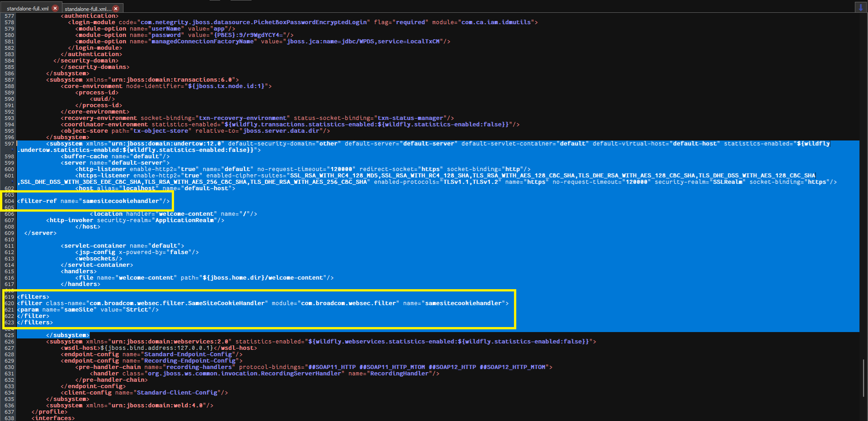Switch to the first standalone-full.xml tab

point(27,9)
